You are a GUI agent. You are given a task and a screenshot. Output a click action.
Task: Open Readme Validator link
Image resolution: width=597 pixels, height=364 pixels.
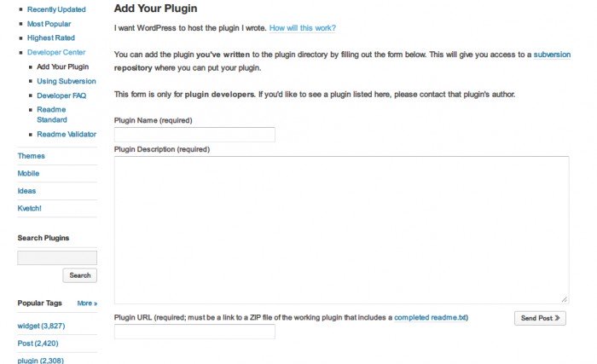[67, 134]
